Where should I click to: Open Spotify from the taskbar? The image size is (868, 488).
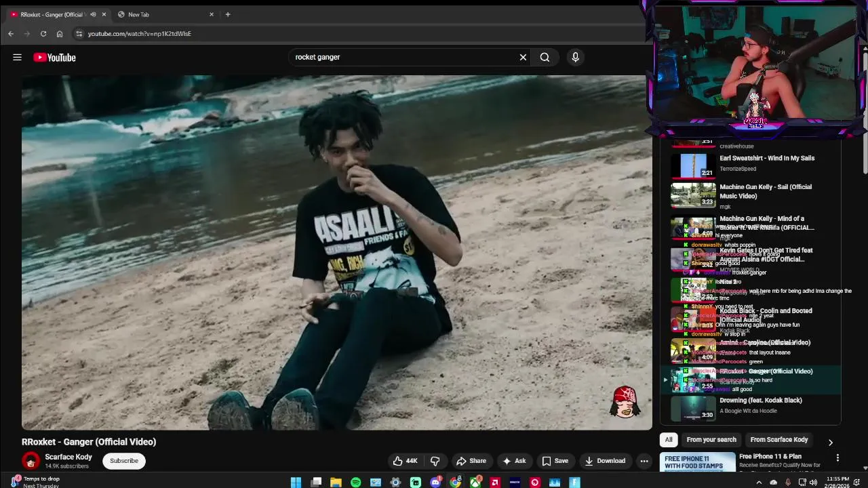click(x=356, y=483)
